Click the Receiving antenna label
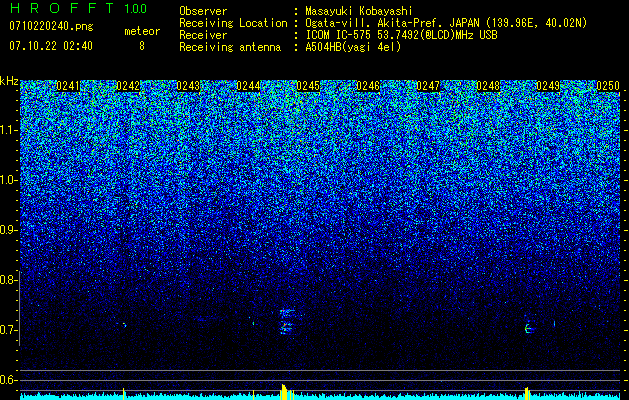 click(x=230, y=47)
